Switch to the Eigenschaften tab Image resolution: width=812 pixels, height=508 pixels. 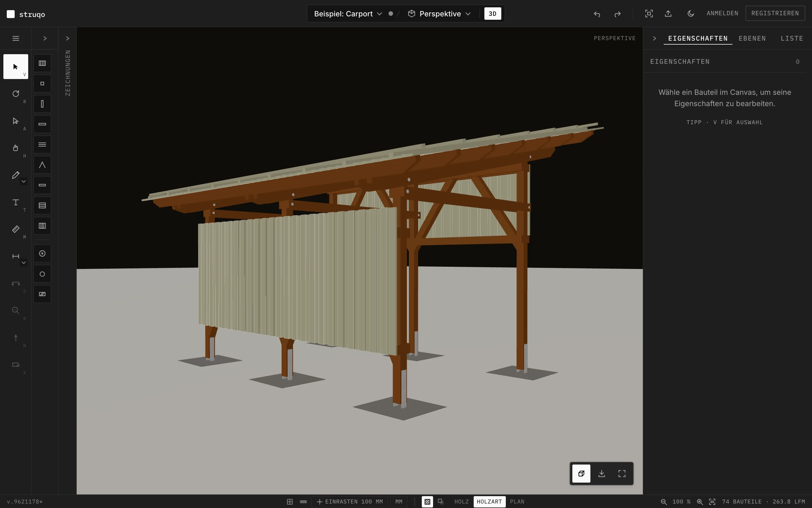point(698,38)
